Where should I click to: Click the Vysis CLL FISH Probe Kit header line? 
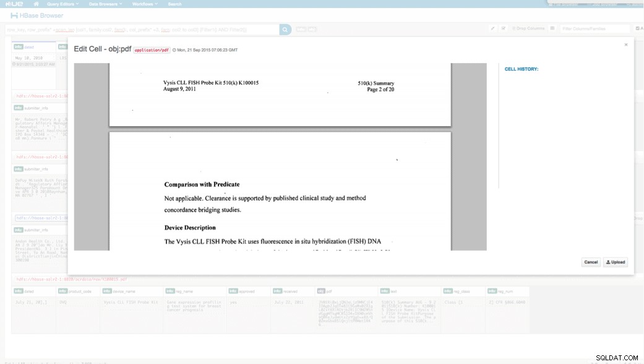(211, 82)
